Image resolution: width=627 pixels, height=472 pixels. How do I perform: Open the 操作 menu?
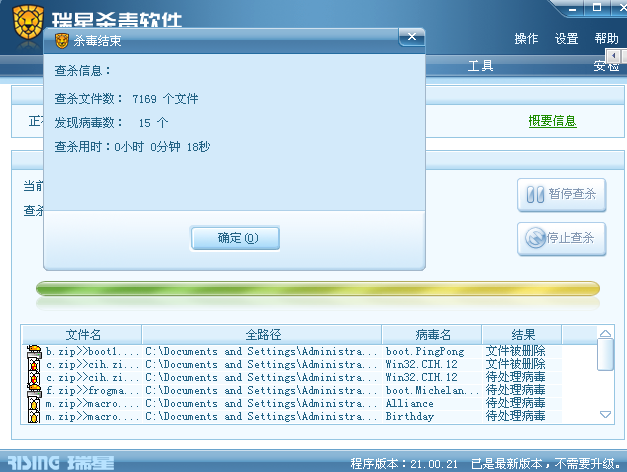click(526, 39)
